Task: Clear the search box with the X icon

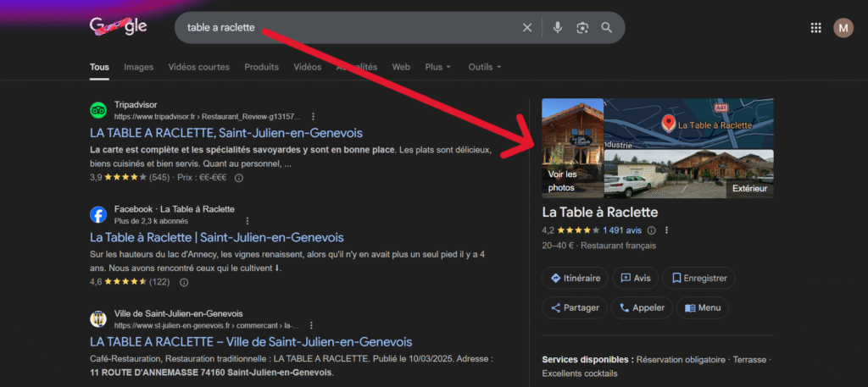Action: click(527, 28)
